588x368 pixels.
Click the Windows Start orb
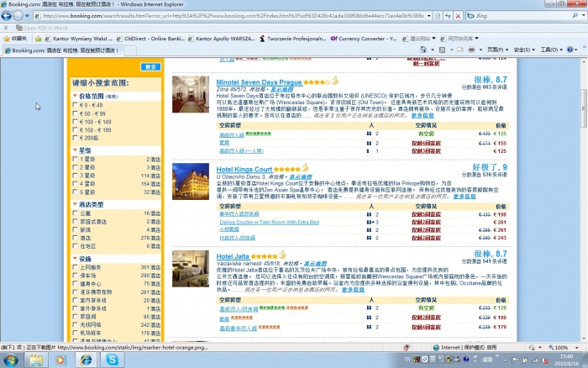(x=12, y=360)
